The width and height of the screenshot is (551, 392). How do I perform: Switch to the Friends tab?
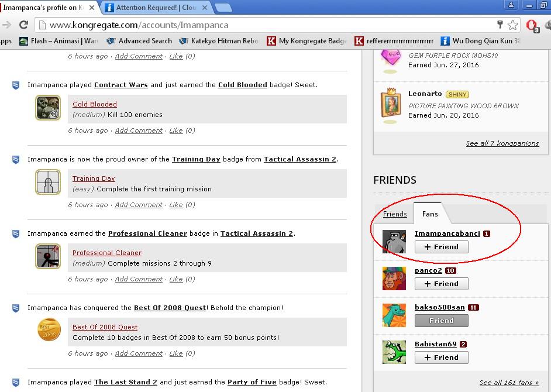pos(395,214)
